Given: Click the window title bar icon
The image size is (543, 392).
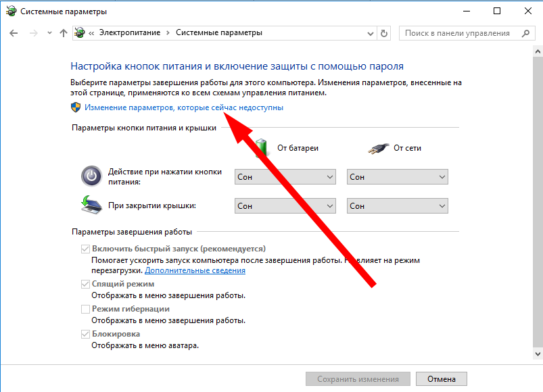Looking at the screenshot, I should point(11,11).
